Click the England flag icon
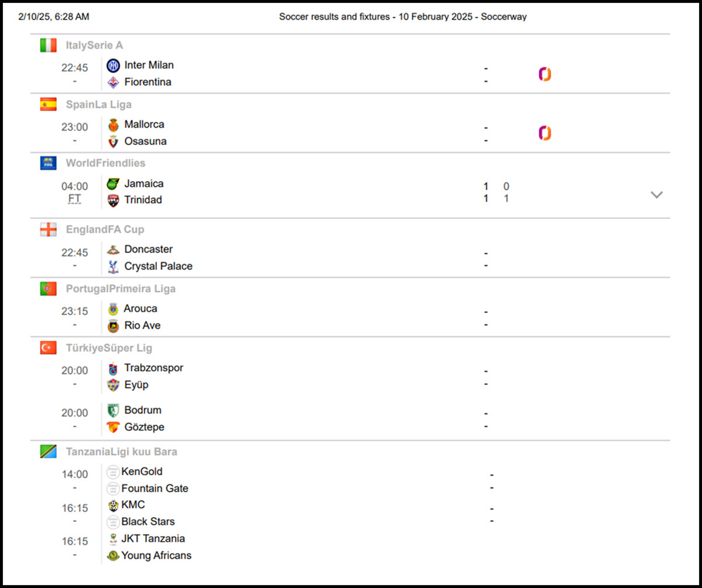The width and height of the screenshot is (702, 588). [x=48, y=229]
